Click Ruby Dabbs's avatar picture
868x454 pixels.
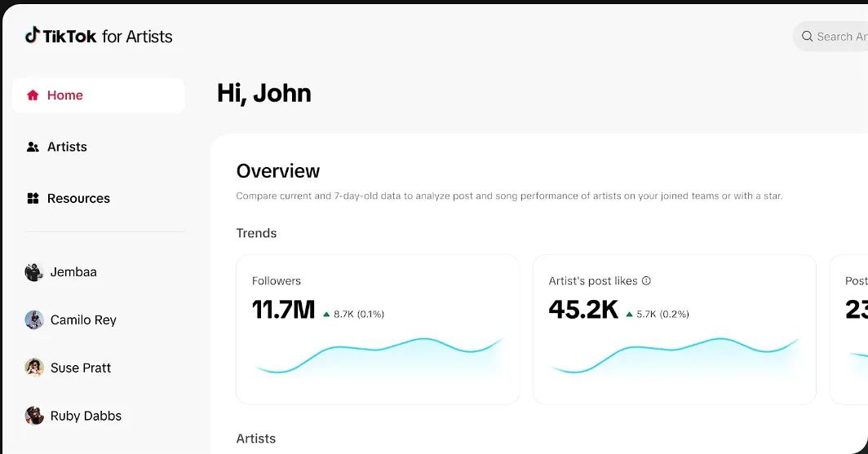[33, 416]
